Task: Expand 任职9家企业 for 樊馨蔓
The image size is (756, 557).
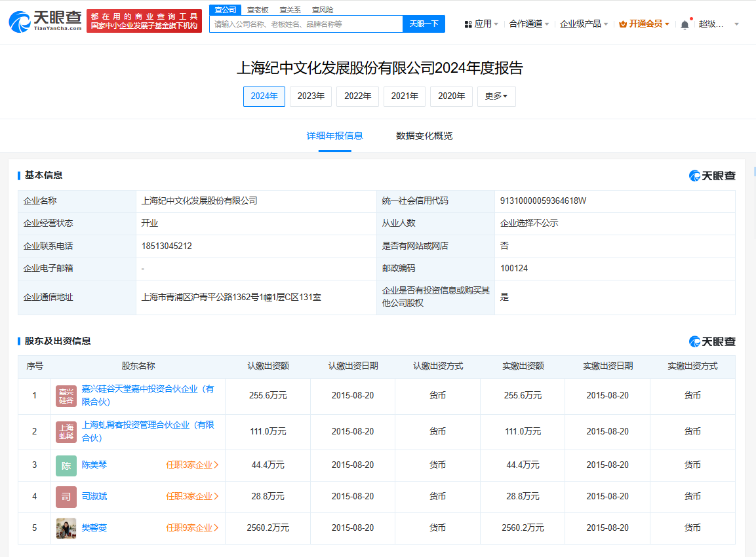Action: tap(192, 528)
